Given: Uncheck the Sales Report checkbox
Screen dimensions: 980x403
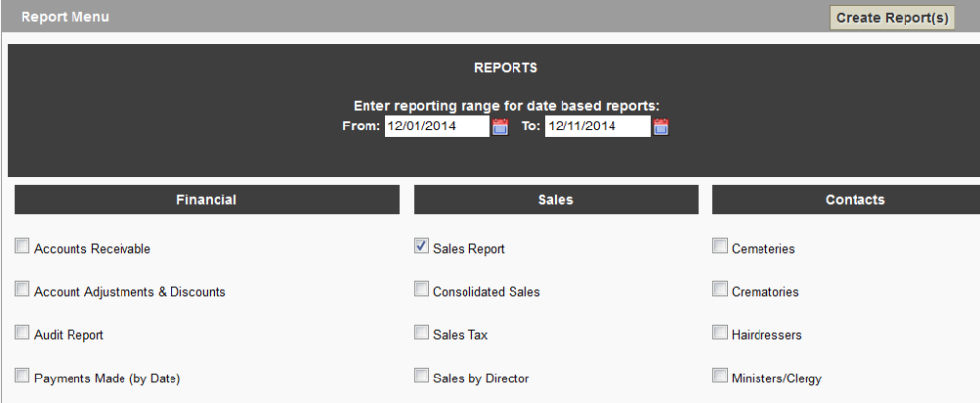Looking at the screenshot, I should pyautogui.click(x=421, y=246).
